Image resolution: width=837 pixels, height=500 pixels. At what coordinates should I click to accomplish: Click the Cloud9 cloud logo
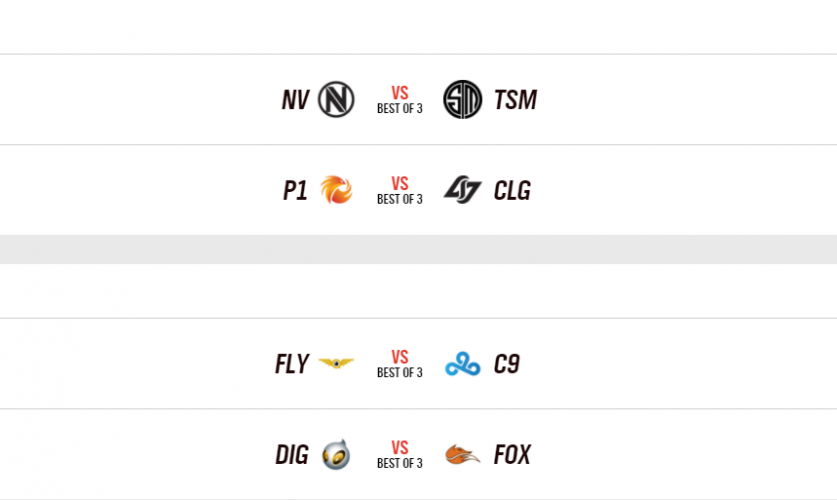462,364
